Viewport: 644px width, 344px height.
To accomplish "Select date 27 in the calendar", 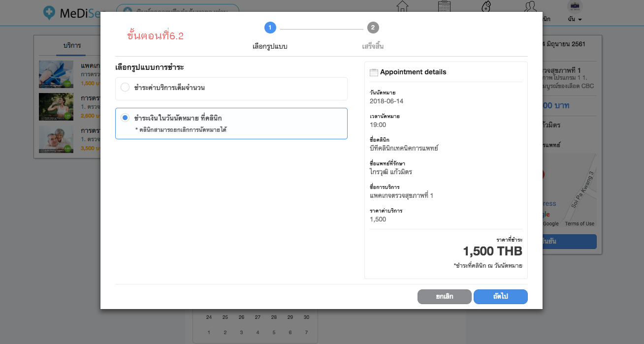I will point(258,317).
